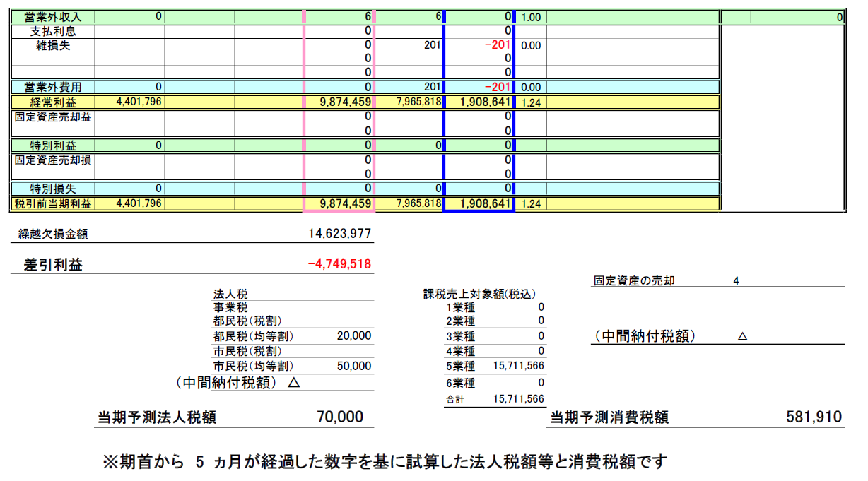Select the 営業外収入 row label cell
The width and height of the screenshot is (868, 481).
pos(52,16)
